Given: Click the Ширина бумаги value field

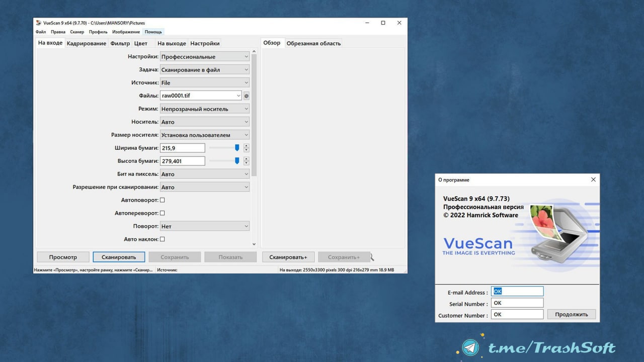Looking at the screenshot, I should 183,148.
